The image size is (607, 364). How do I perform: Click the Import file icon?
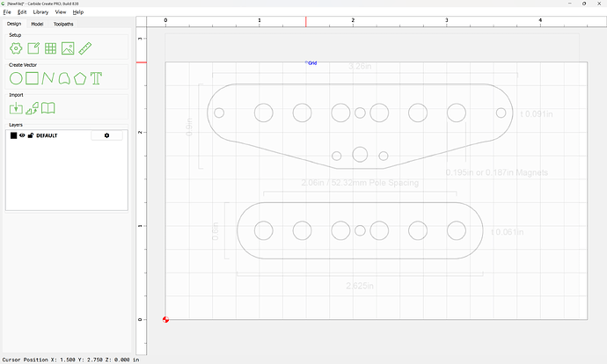(16, 108)
